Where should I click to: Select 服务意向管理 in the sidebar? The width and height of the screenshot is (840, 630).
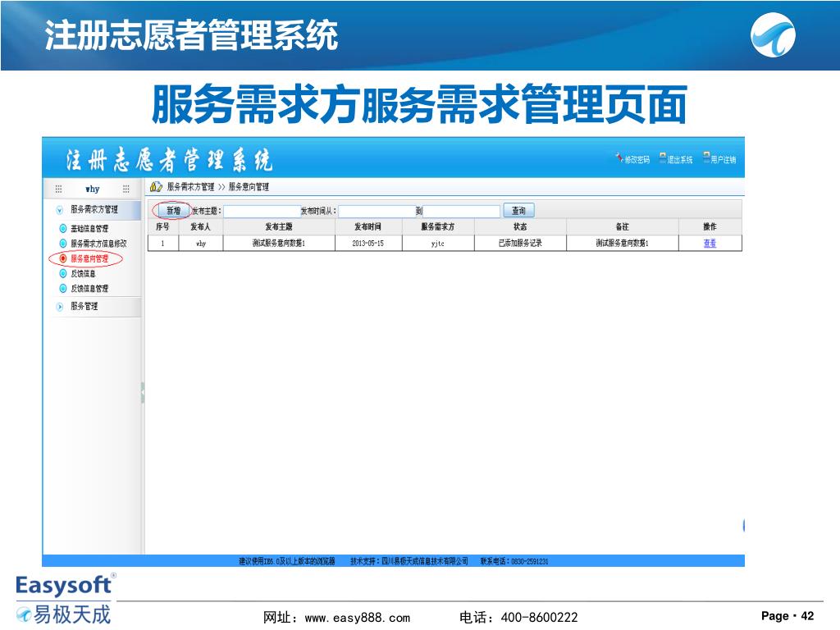point(89,258)
